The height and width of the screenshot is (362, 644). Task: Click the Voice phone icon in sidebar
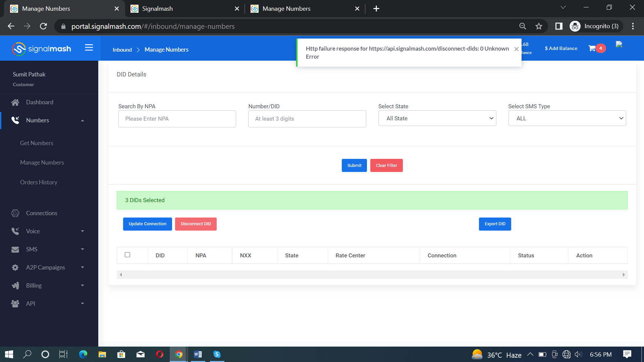pos(15,231)
